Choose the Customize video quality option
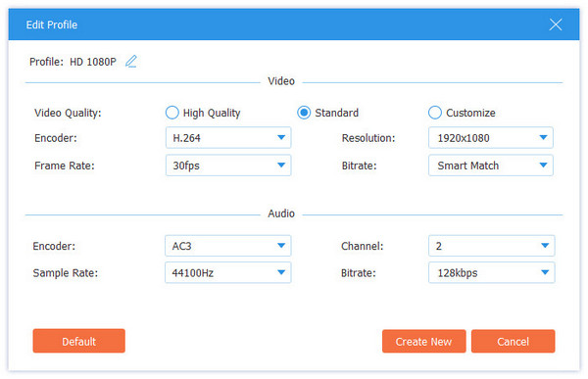 (435, 113)
